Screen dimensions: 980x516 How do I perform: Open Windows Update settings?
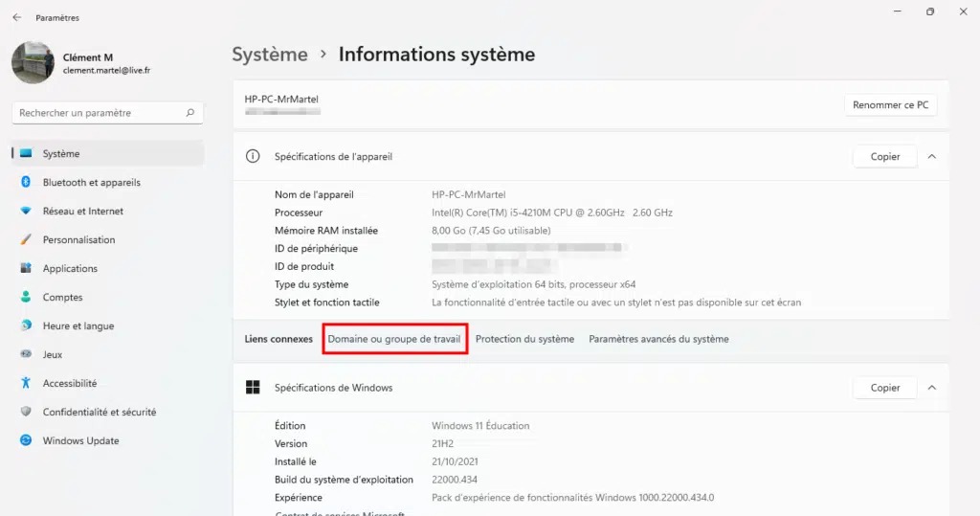click(x=108, y=441)
